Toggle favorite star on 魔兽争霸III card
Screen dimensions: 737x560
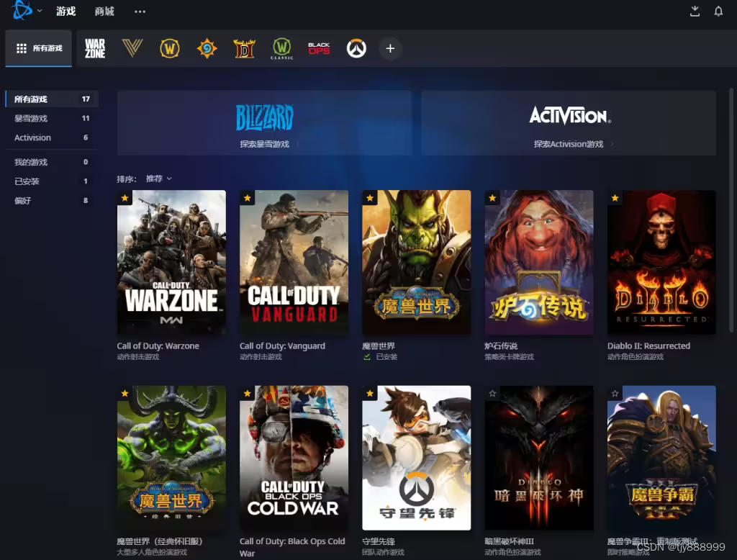coord(615,394)
